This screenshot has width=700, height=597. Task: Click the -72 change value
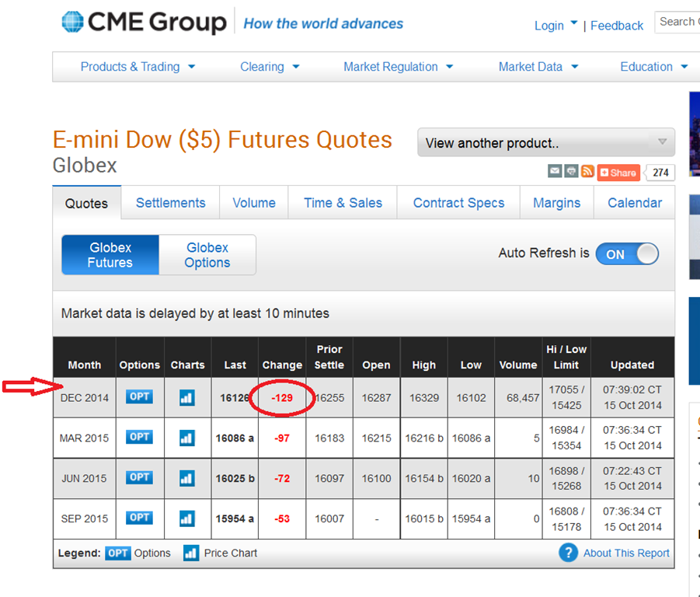(x=282, y=478)
